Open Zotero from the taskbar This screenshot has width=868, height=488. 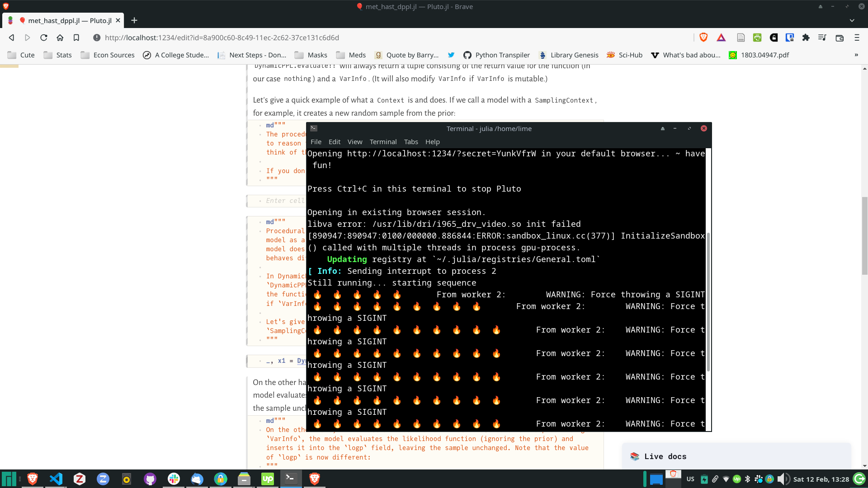point(80,479)
